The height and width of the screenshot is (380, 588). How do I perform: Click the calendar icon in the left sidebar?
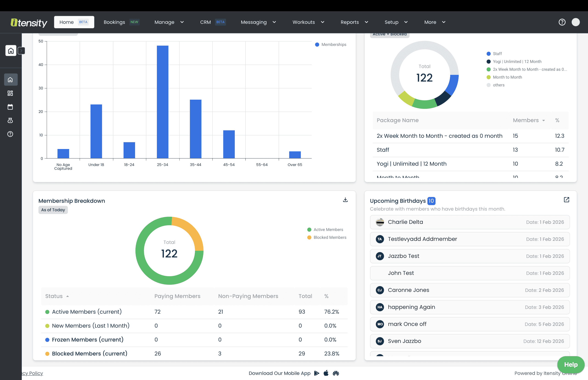tap(10, 107)
